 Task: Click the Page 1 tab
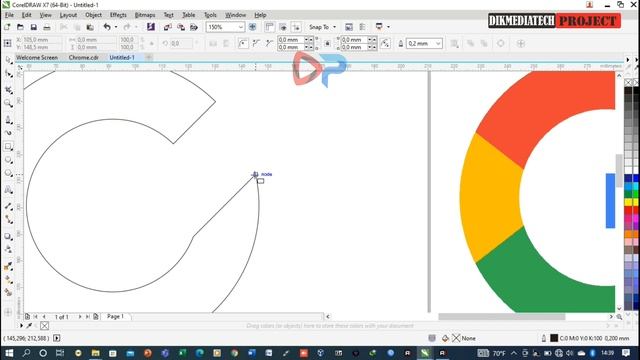coord(115,316)
